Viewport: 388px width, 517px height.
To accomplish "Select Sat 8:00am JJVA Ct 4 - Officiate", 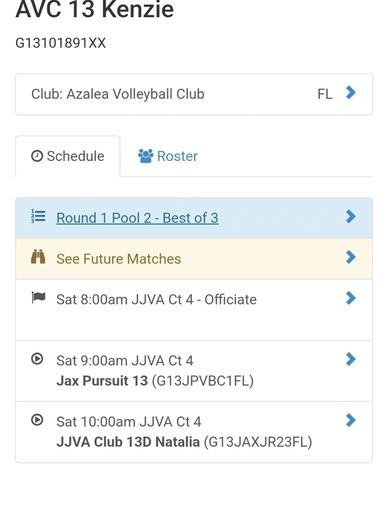I will (x=156, y=300).
